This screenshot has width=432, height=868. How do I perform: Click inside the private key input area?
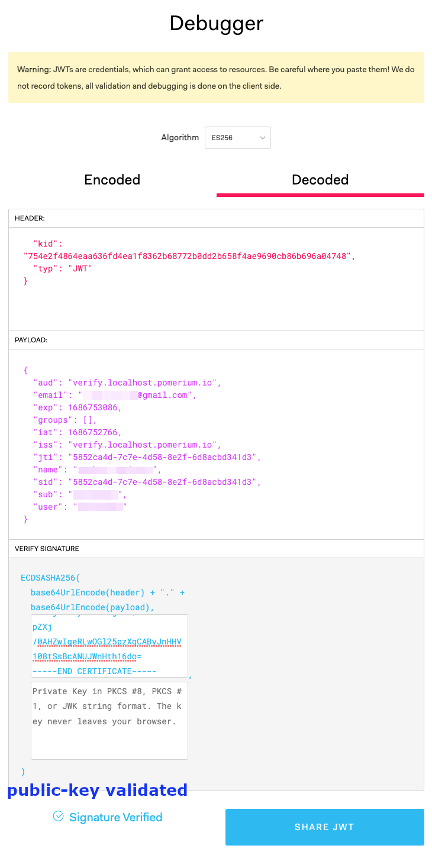[109, 720]
